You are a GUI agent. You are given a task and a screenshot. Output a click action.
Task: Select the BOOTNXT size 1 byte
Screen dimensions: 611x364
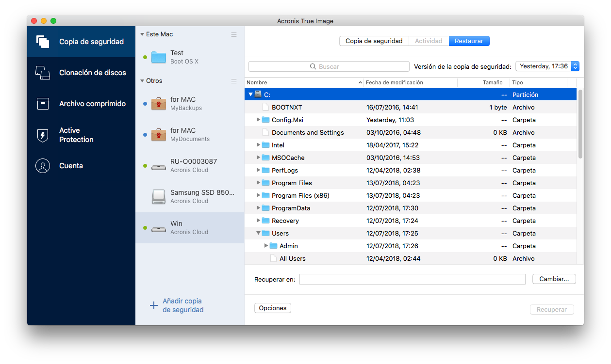point(498,107)
